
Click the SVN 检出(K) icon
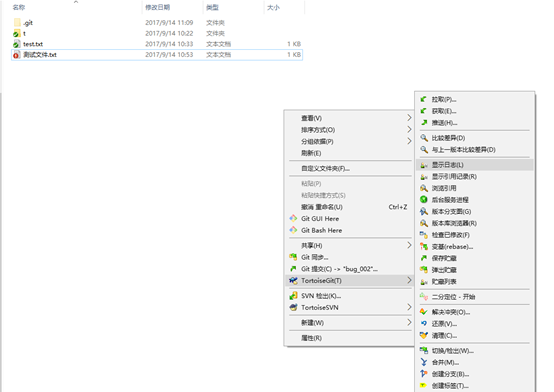pyautogui.click(x=293, y=296)
